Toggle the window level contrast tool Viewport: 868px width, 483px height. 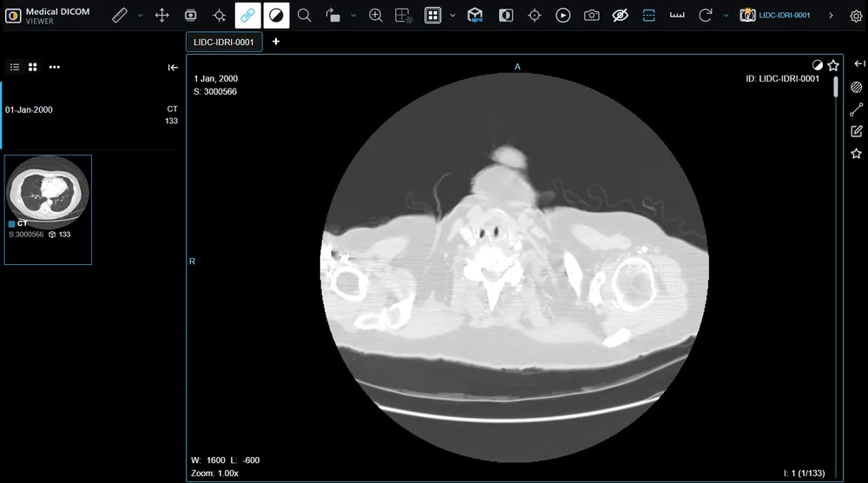click(276, 16)
